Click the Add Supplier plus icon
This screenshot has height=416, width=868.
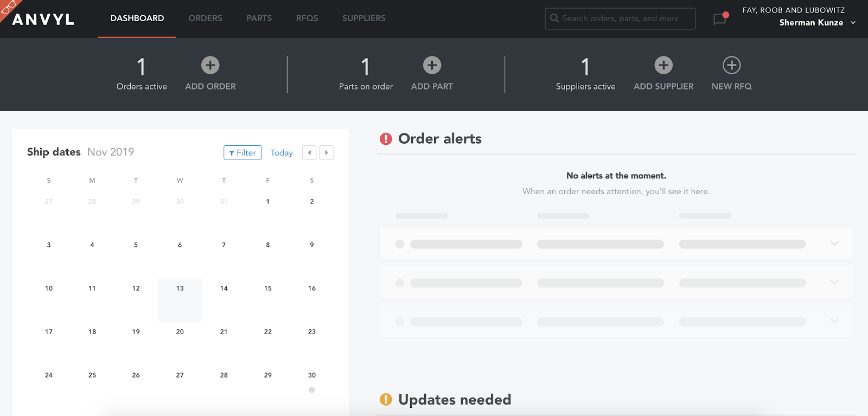663,65
